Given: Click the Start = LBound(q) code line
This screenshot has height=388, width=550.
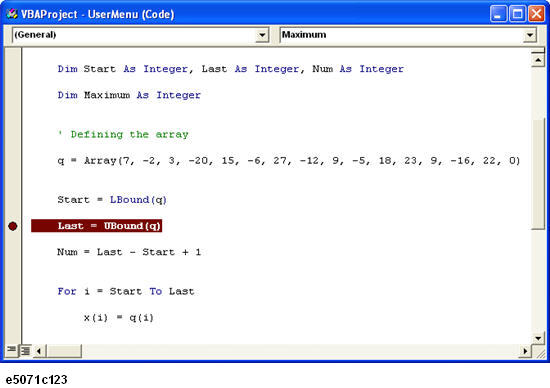Looking at the screenshot, I should (112, 200).
